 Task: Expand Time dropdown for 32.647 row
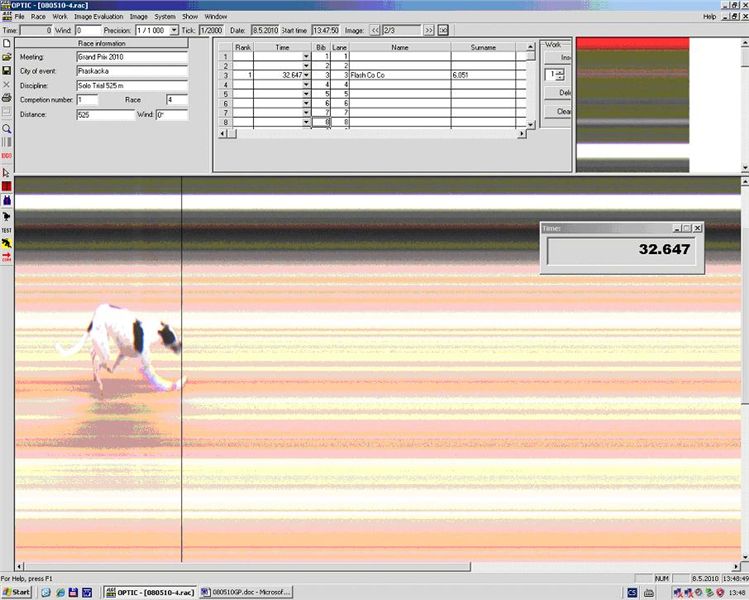(306, 75)
